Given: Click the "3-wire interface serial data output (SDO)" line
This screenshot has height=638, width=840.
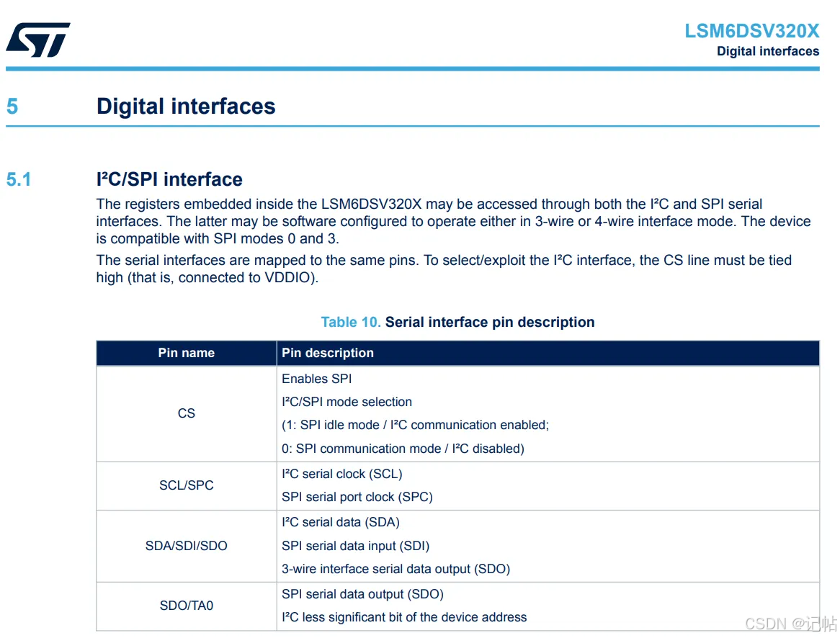Looking at the screenshot, I should tap(396, 569).
